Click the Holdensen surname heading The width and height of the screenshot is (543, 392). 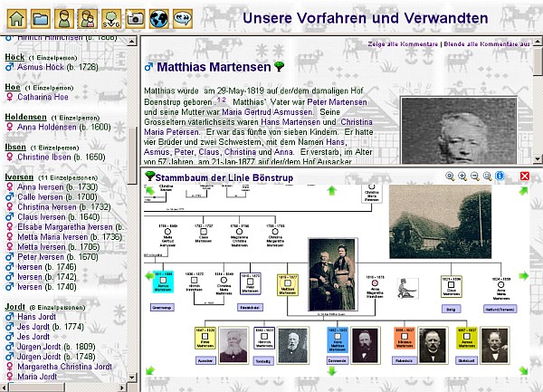click(25, 117)
